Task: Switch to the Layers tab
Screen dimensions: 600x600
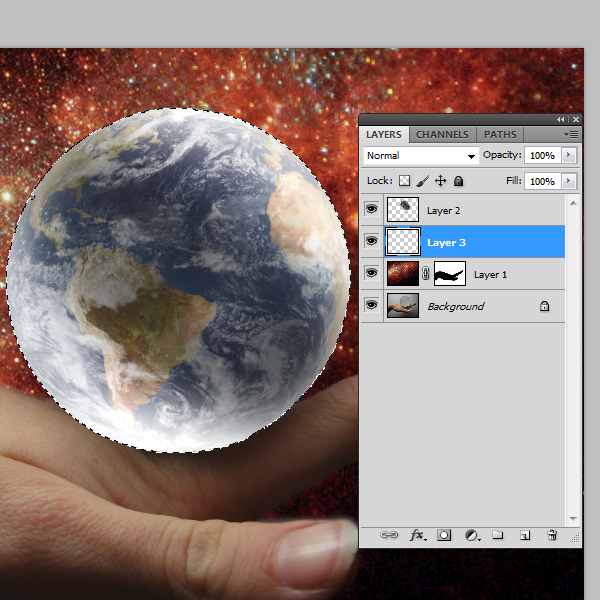Action: pyautogui.click(x=384, y=135)
